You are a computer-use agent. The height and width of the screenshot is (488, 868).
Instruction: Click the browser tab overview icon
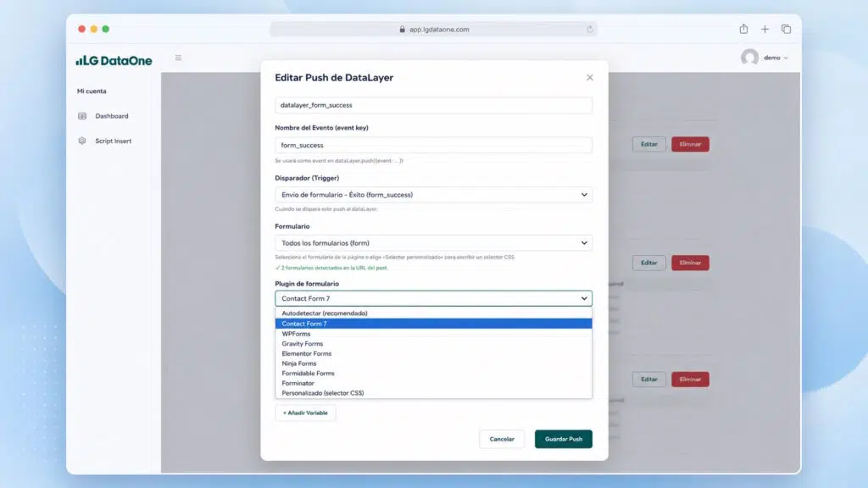[x=786, y=29]
